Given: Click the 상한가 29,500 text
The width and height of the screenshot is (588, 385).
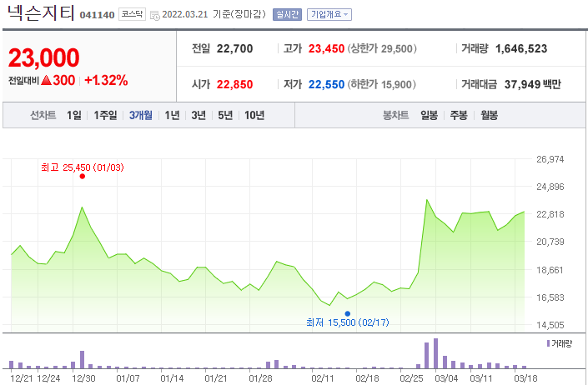Looking at the screenshot, I should pyautogui.click(x=382, y=48).
